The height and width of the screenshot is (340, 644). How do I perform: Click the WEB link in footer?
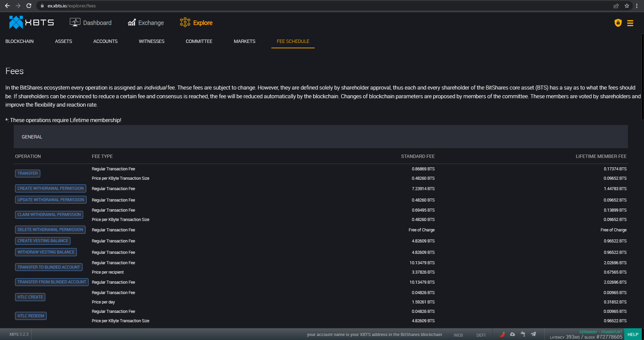click(458, 335)
